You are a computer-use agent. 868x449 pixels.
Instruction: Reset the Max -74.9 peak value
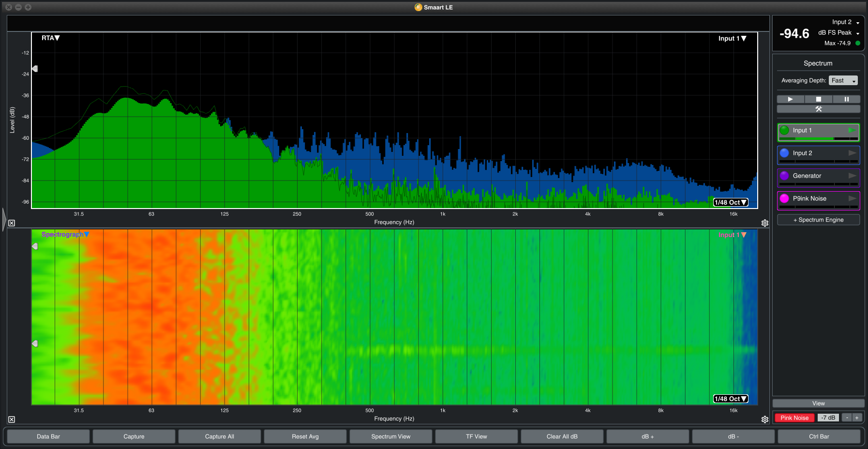tap(838, 43)
